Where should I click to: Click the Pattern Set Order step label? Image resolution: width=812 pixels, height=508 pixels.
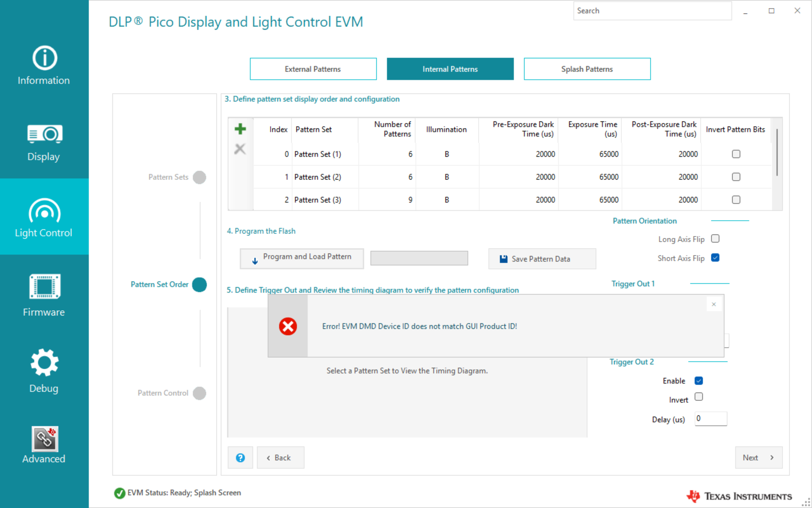click(x=159, y=284)
